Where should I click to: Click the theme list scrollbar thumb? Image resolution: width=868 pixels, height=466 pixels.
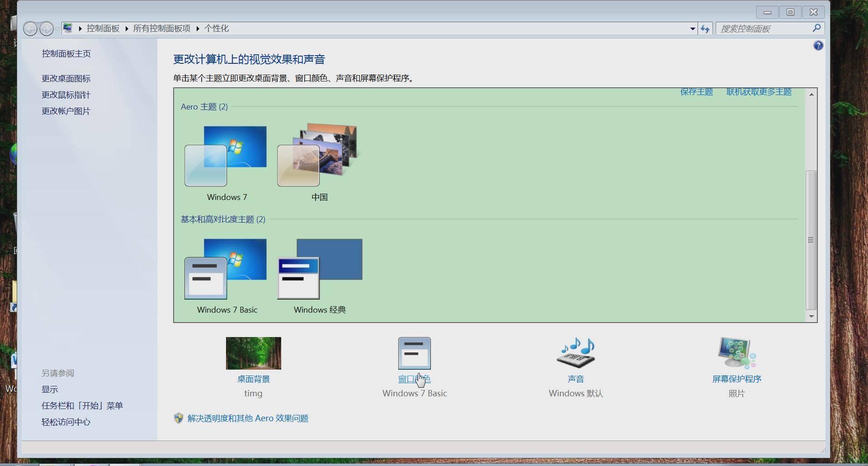tap(811, 240)
